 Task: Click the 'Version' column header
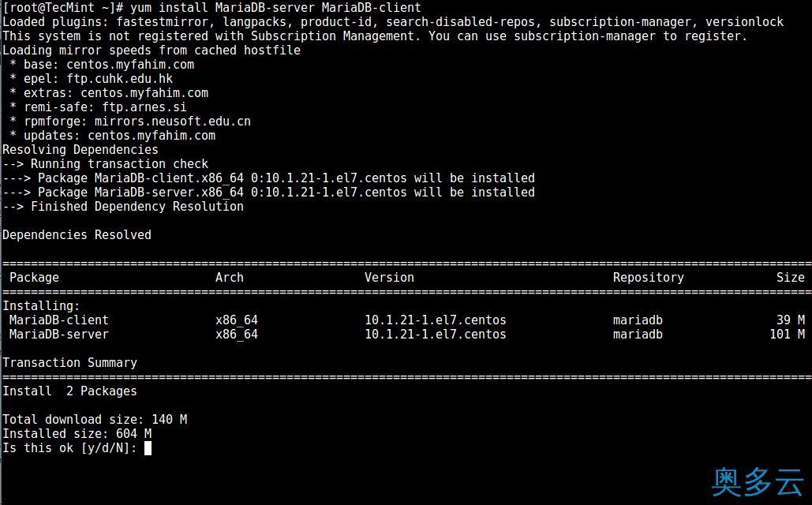(390, 278)
